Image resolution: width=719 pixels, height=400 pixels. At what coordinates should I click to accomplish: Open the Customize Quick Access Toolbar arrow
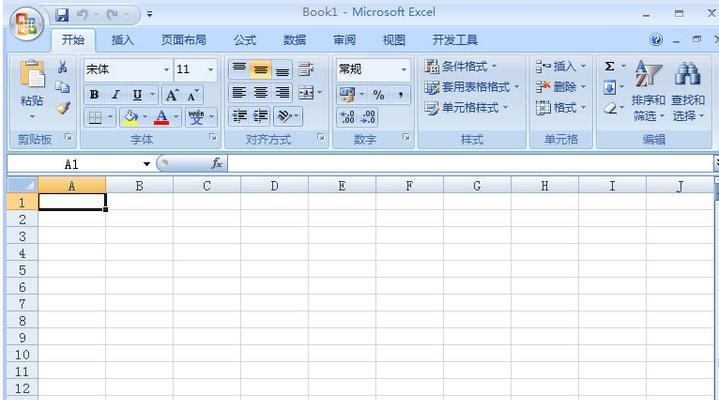pos(149,15)
